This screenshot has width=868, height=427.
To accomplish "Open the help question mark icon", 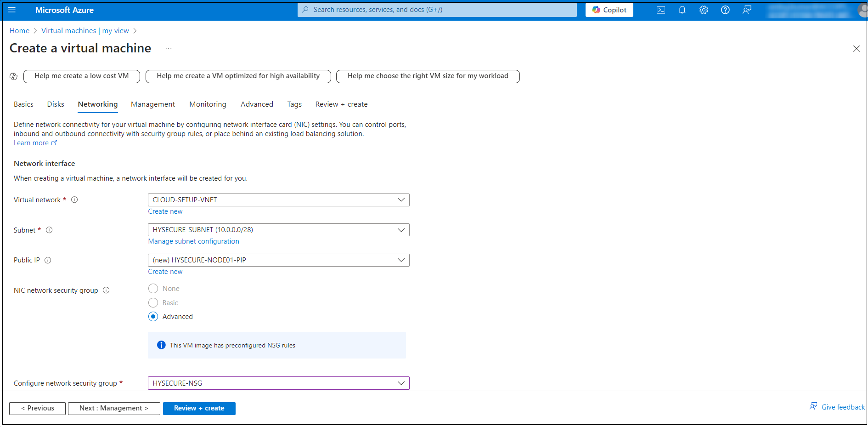I will point(725,10).
